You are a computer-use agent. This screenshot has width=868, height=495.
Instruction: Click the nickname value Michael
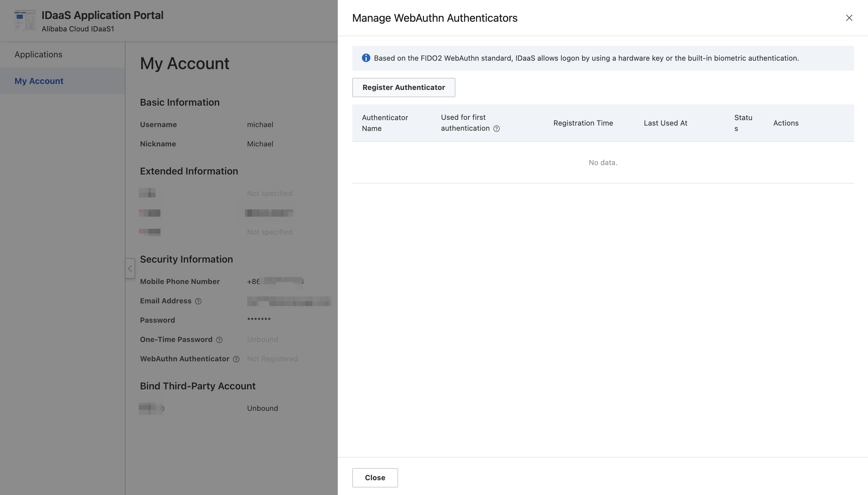click(260, 144)
